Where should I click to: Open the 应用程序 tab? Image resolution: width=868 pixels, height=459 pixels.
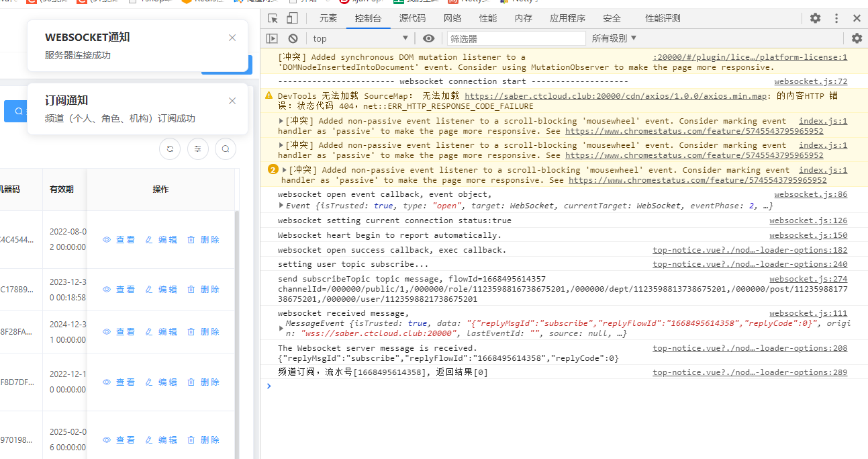567,19
